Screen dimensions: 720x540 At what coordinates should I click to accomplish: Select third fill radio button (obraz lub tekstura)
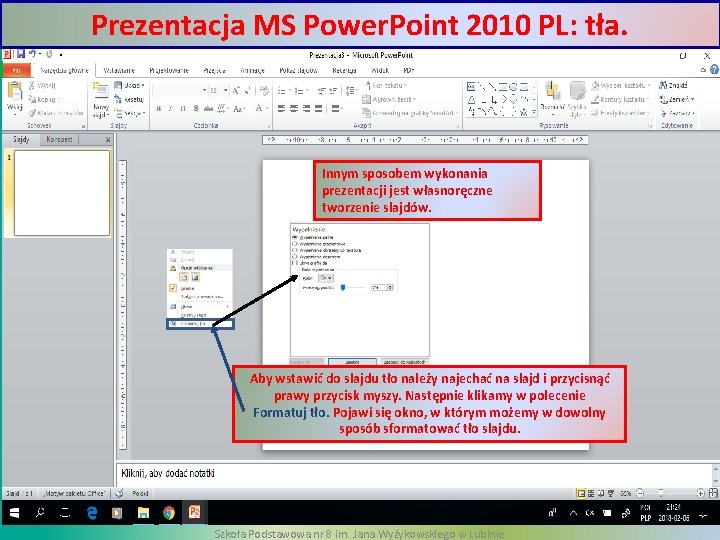[295, 250]
